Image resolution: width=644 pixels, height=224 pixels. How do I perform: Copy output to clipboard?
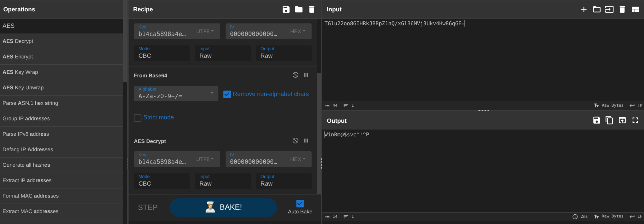(x=609, y=120)
